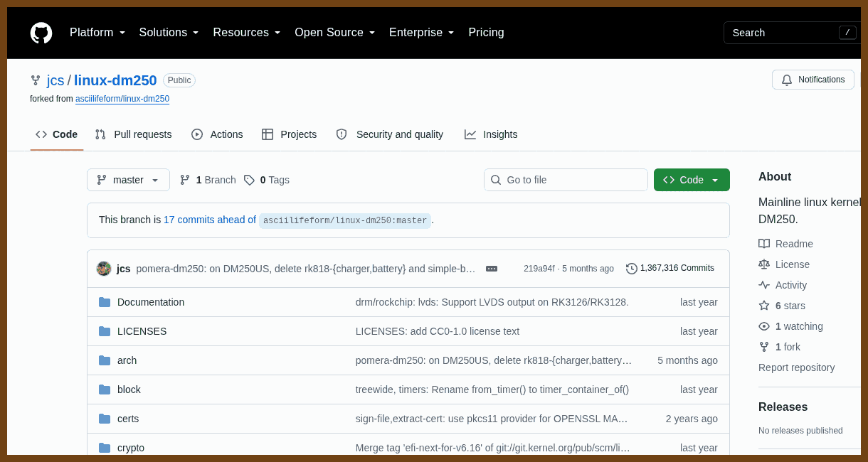
Task: View the 0 Tags list
Action: [267, 180]
